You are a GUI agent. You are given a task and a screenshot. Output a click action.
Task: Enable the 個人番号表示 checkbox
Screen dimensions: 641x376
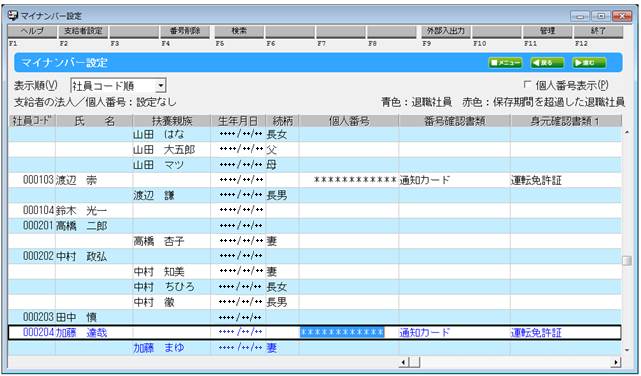coord(527,85)
